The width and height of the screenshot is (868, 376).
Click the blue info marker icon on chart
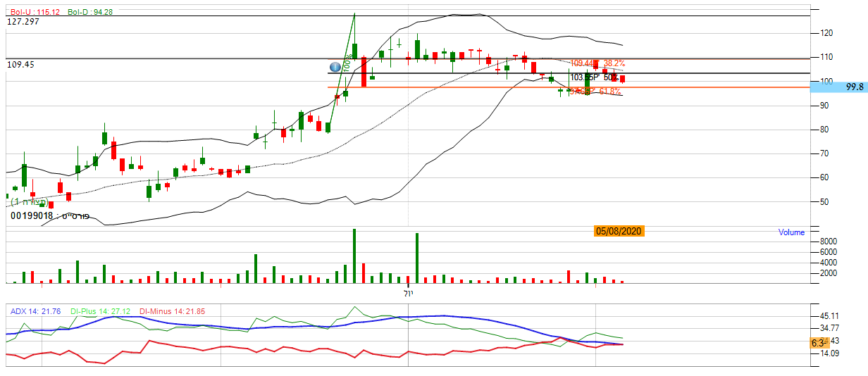336,66
